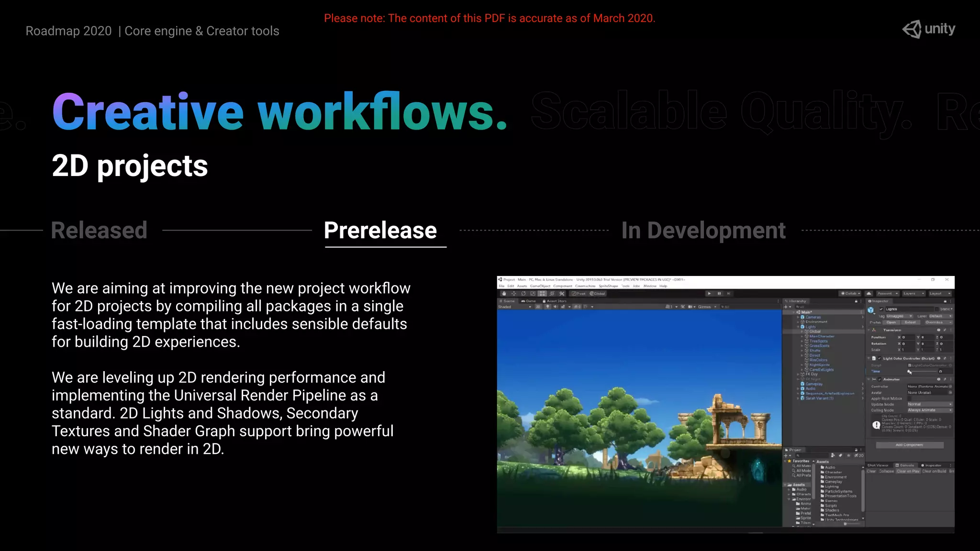The width and height of the screenshot is (980, 551).
Task: Select the Transform tool in Unity toolbar
Action: point(552,294)
